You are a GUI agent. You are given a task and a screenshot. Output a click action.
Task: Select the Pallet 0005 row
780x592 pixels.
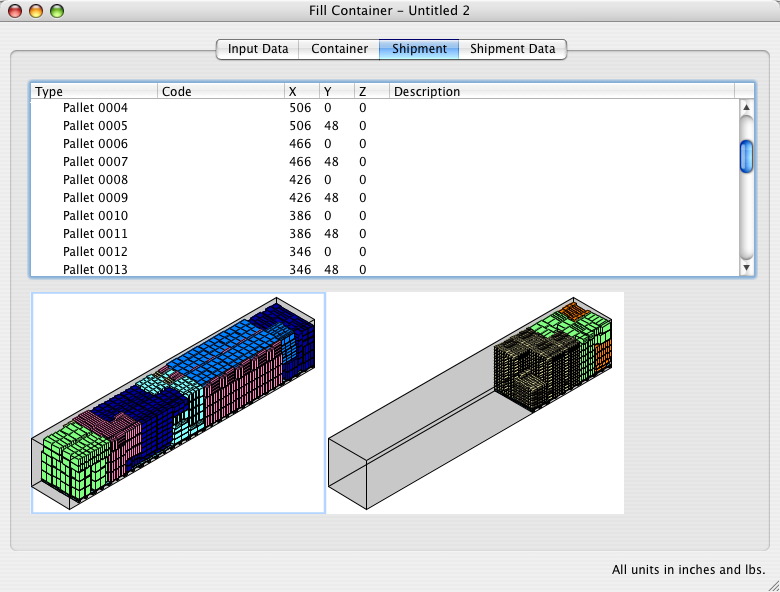[385, 126]
